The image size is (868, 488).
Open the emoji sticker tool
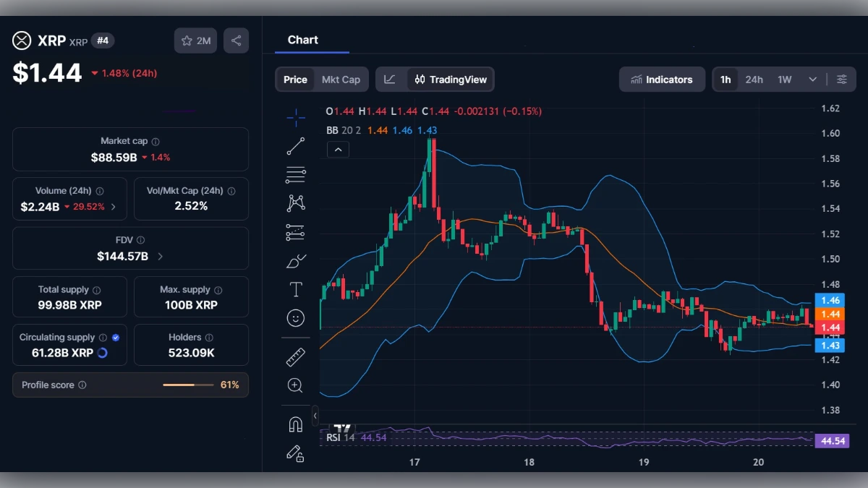tap(295, 317)
